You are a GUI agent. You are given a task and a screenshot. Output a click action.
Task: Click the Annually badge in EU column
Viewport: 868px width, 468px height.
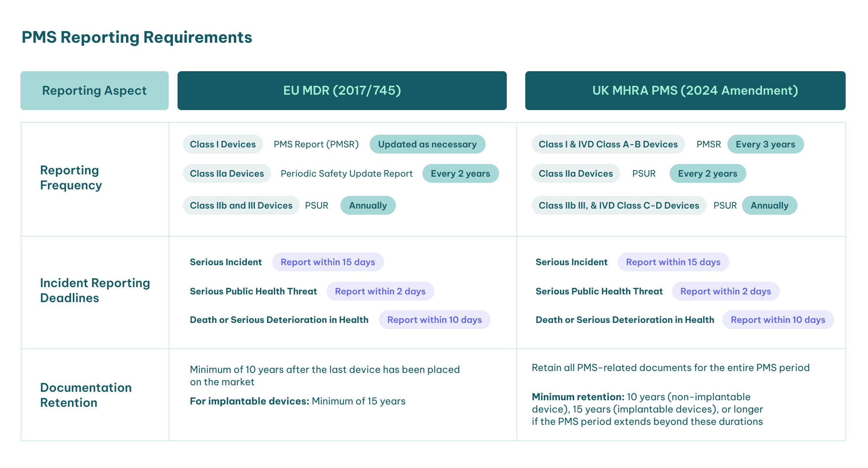coord(368,206)
